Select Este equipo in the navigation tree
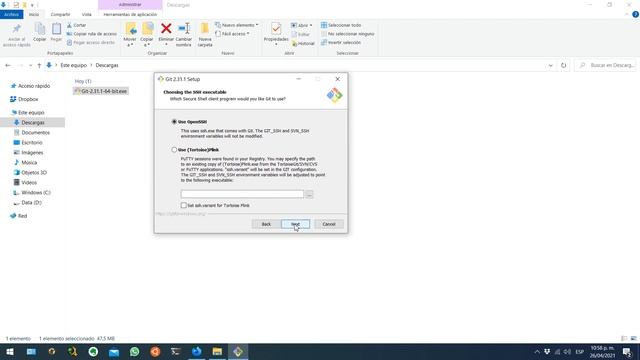Image resolution: width=640 pixels, height=360 pixels. 31,112
